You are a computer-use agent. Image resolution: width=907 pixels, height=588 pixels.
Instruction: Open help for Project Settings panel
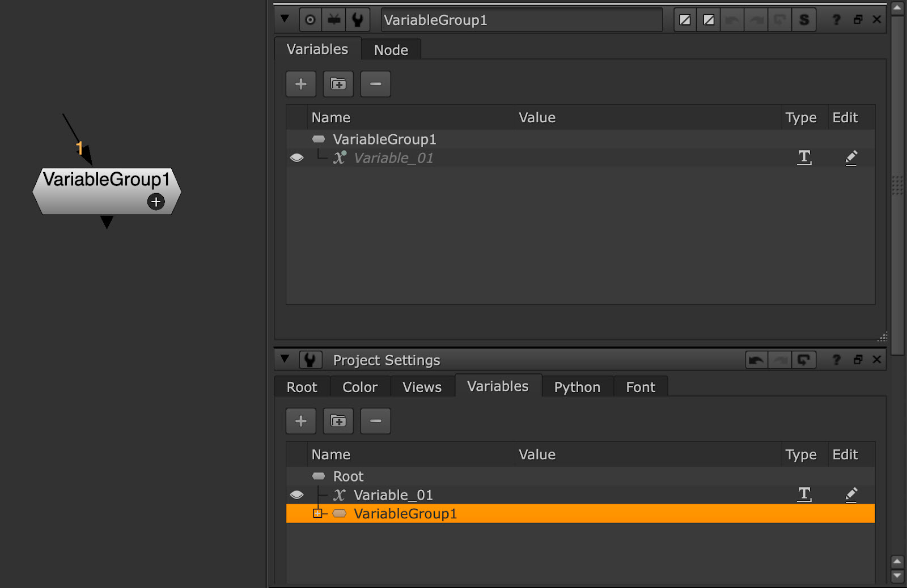(836, 360)
